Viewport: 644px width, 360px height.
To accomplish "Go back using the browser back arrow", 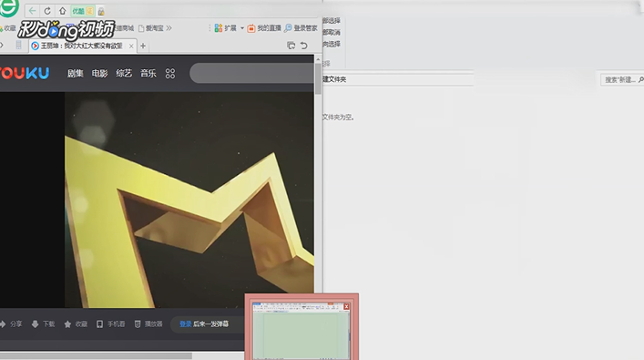I will coord(32,11).
